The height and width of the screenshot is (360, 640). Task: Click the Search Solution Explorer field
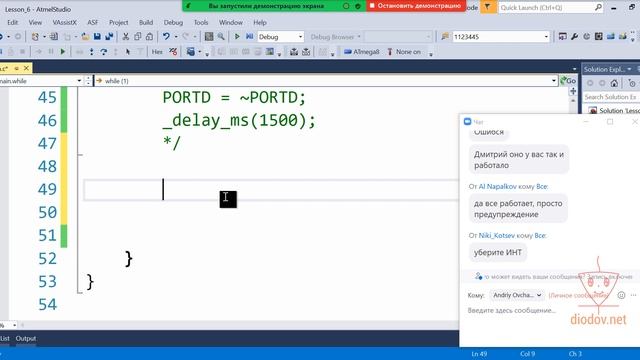(x=611, y=97)
